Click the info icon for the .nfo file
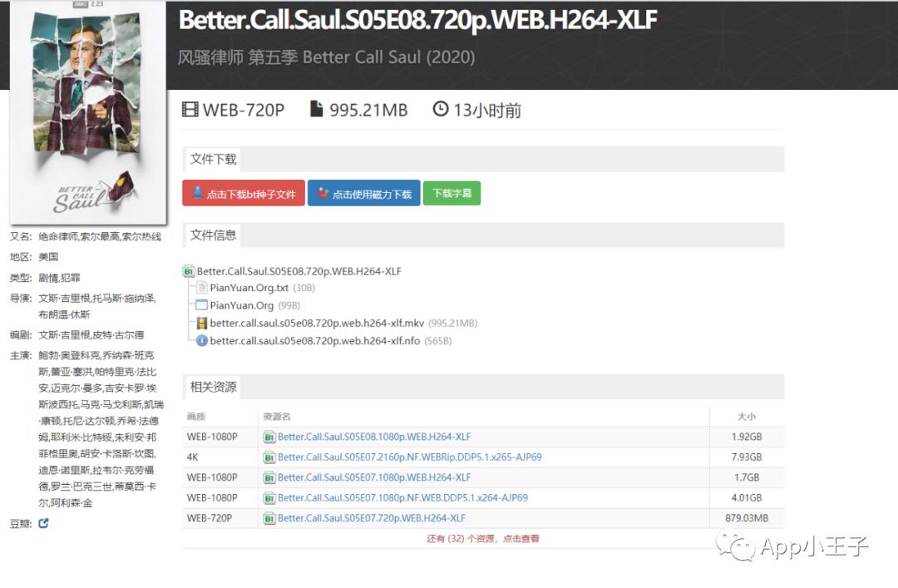This screenshot has height=588, width=898. tap(201, 340)
